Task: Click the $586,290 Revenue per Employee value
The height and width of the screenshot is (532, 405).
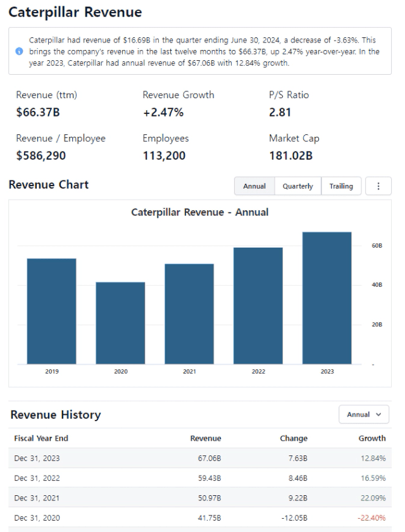Action: [41, 156]
